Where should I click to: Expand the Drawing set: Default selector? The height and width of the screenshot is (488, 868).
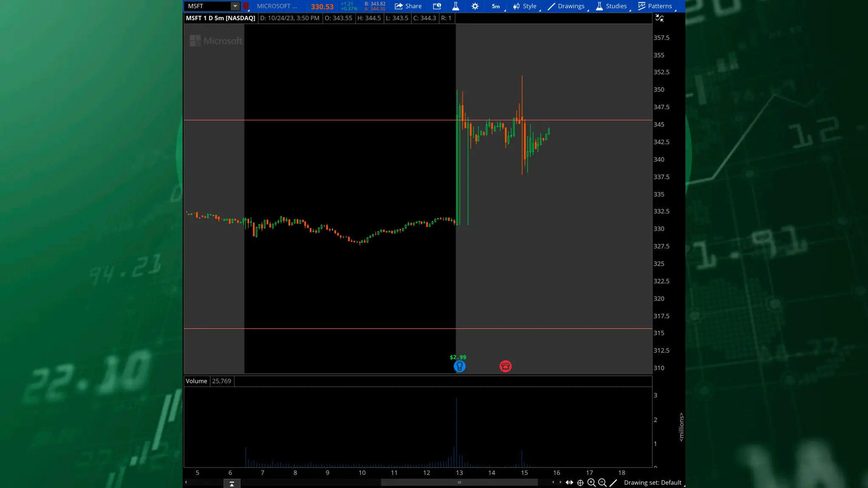(x=653, y=482)
